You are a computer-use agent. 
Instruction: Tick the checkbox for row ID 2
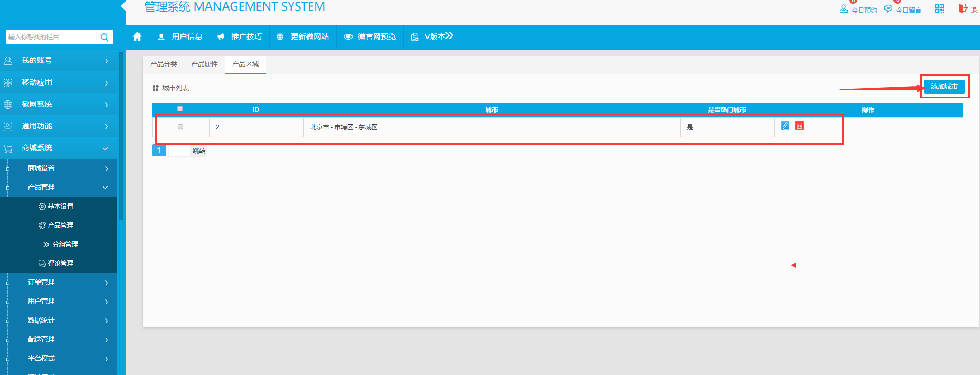click(x=180, y=127)
